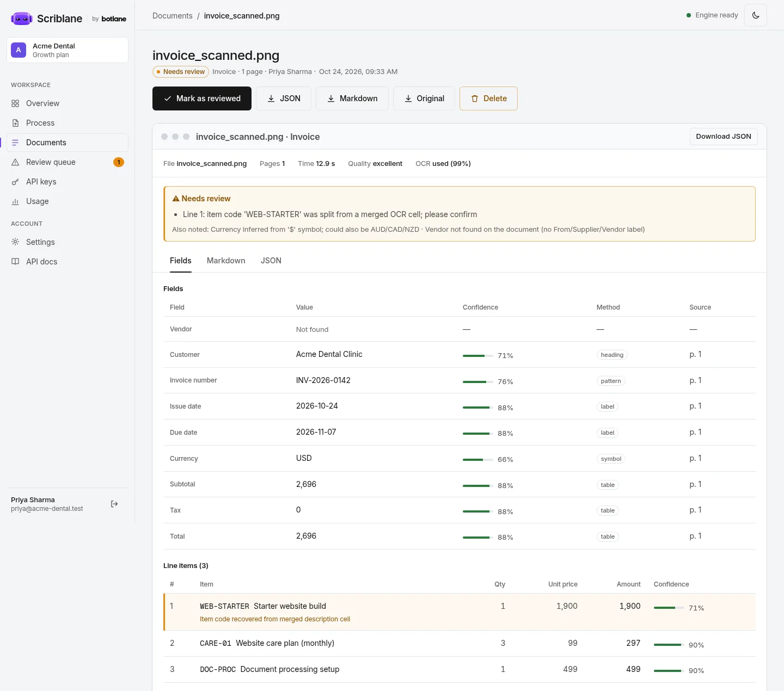
Task: Click the pattern method tag for Invoice number
Action: point(611,381)
